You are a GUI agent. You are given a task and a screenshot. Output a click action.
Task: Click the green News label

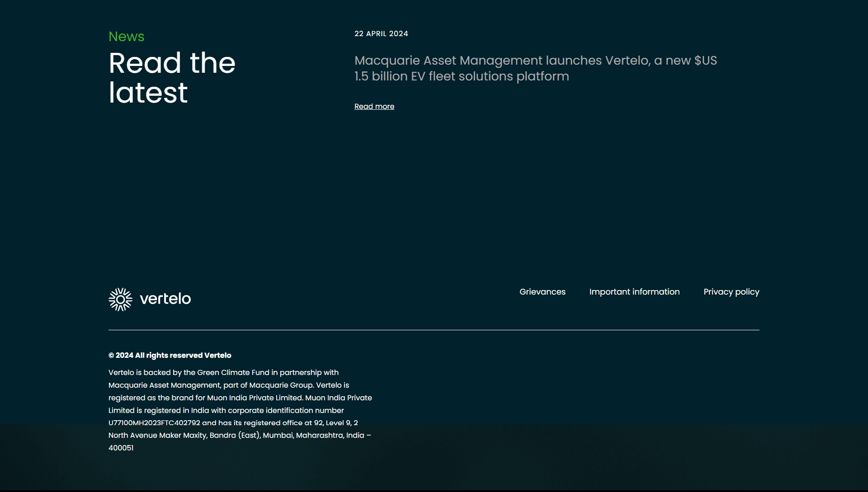127,37
